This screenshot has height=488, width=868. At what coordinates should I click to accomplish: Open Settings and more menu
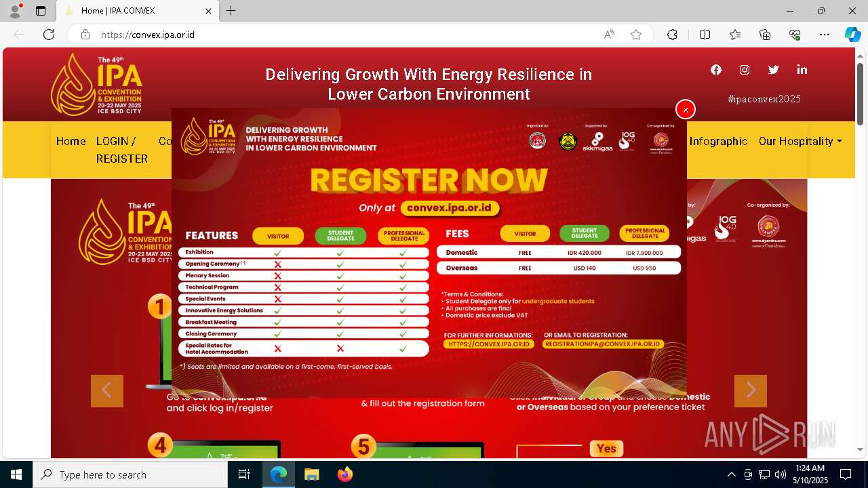pos(825,35)
